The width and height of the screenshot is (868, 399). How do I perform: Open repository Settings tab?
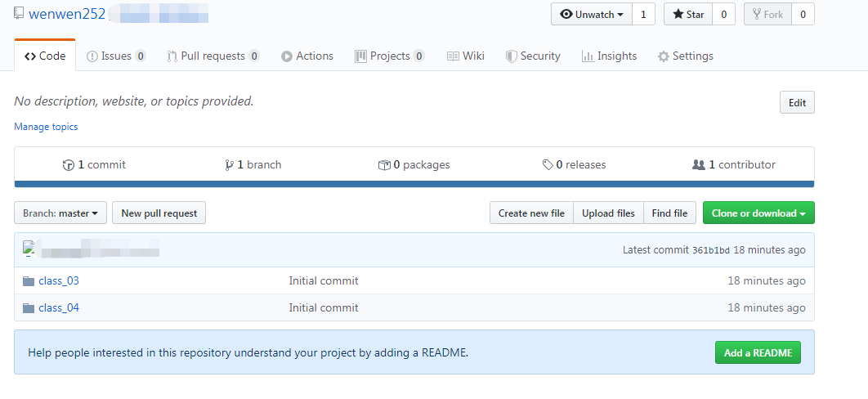point(685,56)
